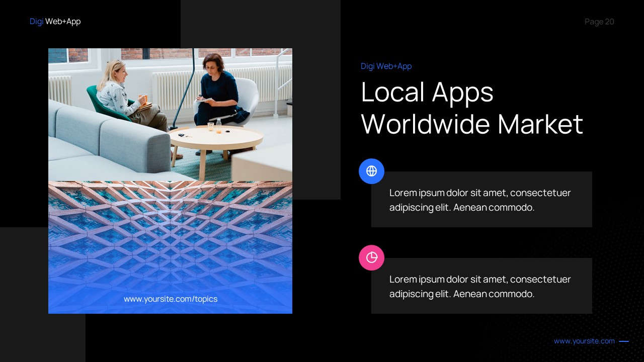Click the blue gradient overlay on the image

(171, 246)
